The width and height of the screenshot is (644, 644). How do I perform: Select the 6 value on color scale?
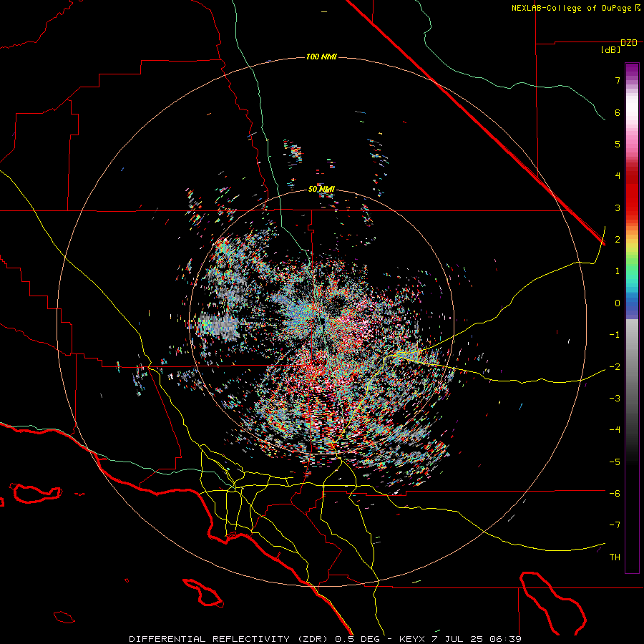click(618, 112)
